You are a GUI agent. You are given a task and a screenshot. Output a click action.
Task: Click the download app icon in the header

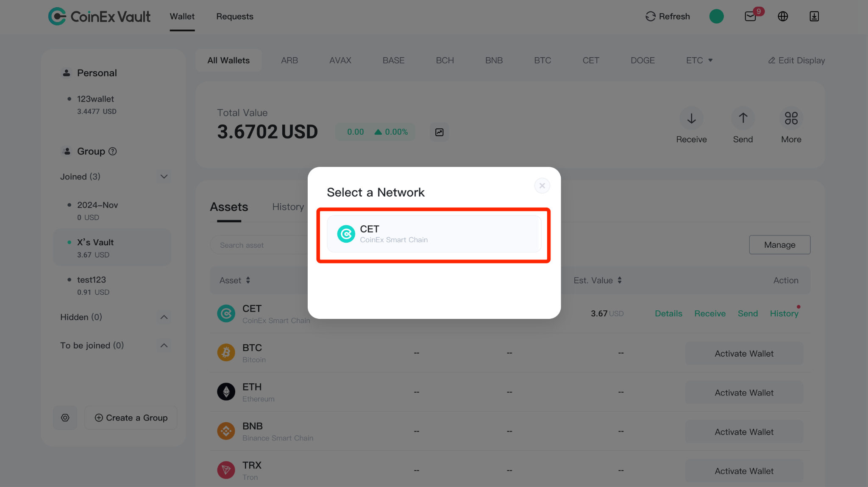(814, 17)
